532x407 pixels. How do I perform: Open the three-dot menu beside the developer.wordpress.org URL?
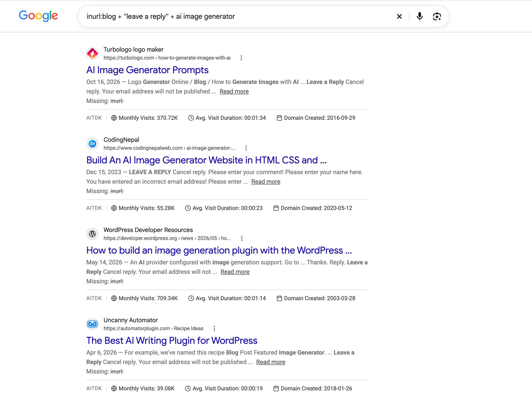[x=242, y=238]
